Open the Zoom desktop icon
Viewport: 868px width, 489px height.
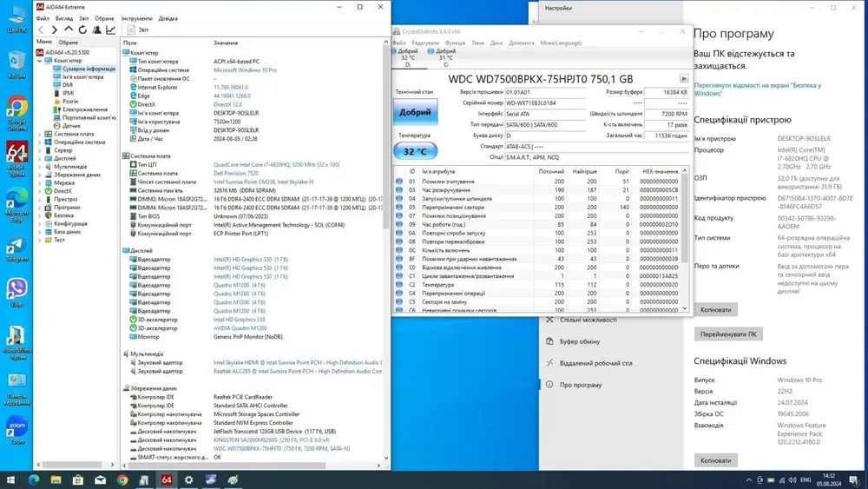coord(16,427)
